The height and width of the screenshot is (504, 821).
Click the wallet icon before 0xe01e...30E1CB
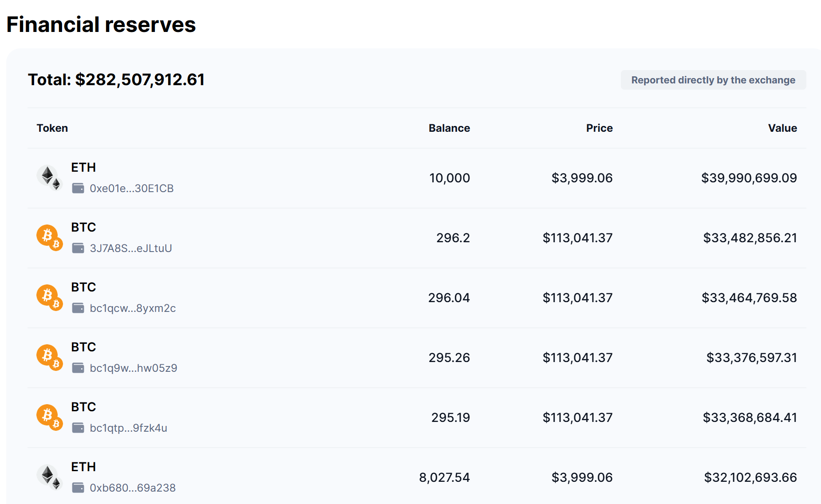point(78,188)
